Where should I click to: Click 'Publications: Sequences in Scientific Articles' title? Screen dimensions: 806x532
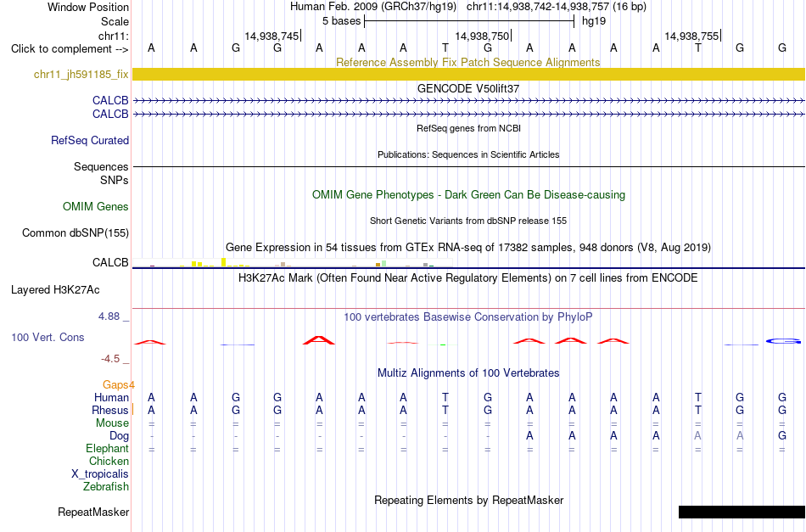pyautogui.click(x=468, y=154)
